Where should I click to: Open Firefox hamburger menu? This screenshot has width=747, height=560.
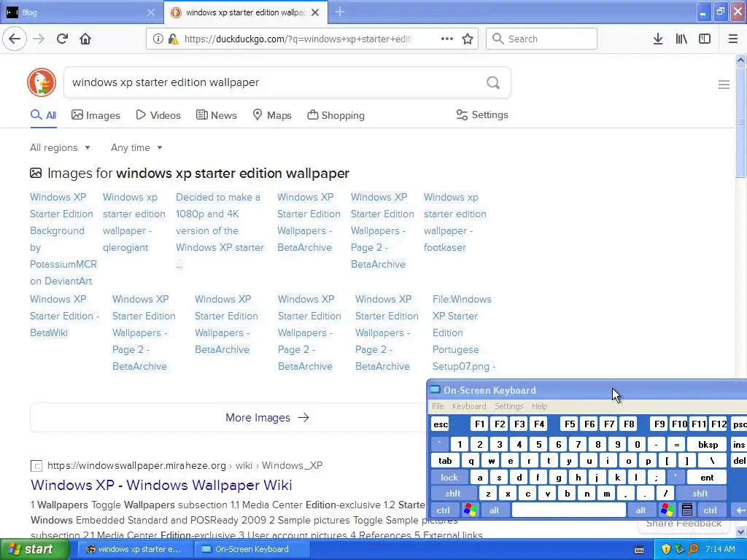tap(733, 39)
